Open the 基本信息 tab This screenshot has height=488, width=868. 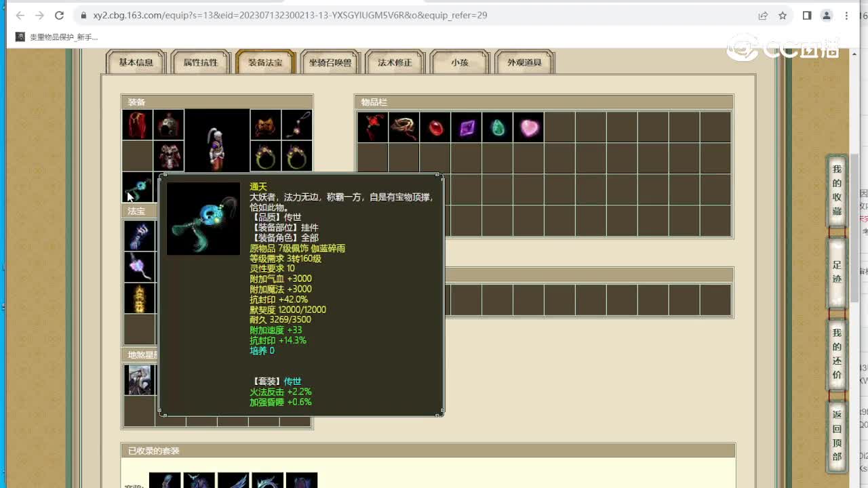(136, 62)
